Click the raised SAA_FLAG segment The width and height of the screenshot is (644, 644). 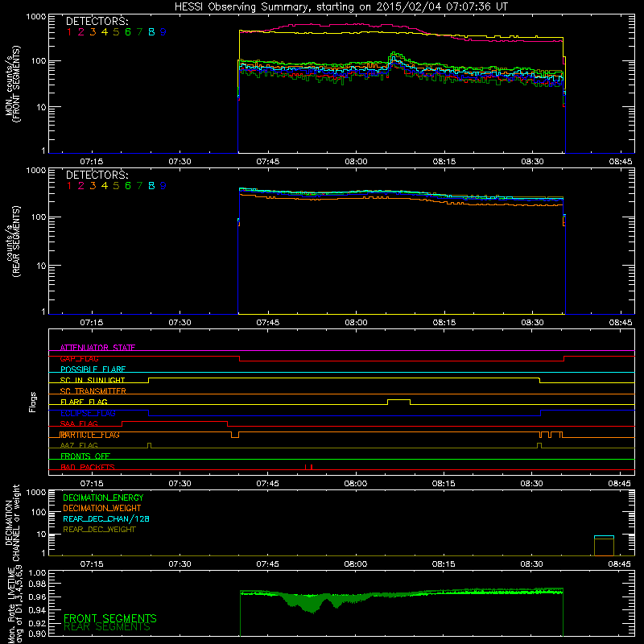pyautogui.click(x=175, y=423)
